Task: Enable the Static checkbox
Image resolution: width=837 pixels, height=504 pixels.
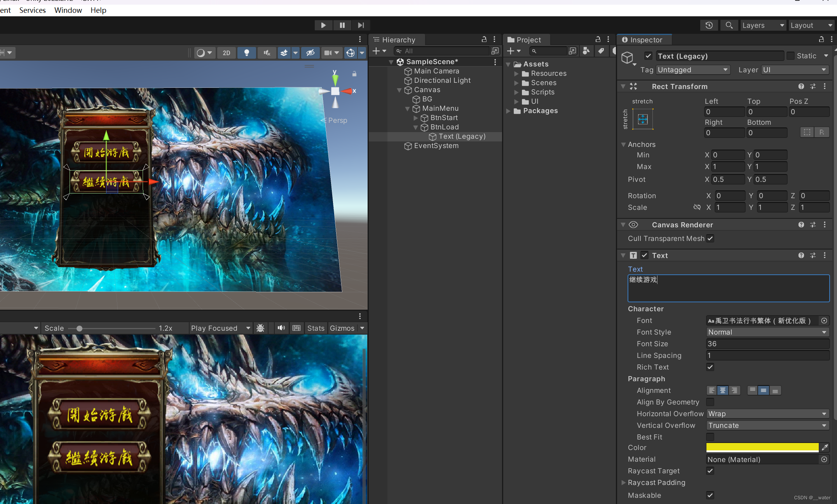Action: coord(790,56)
